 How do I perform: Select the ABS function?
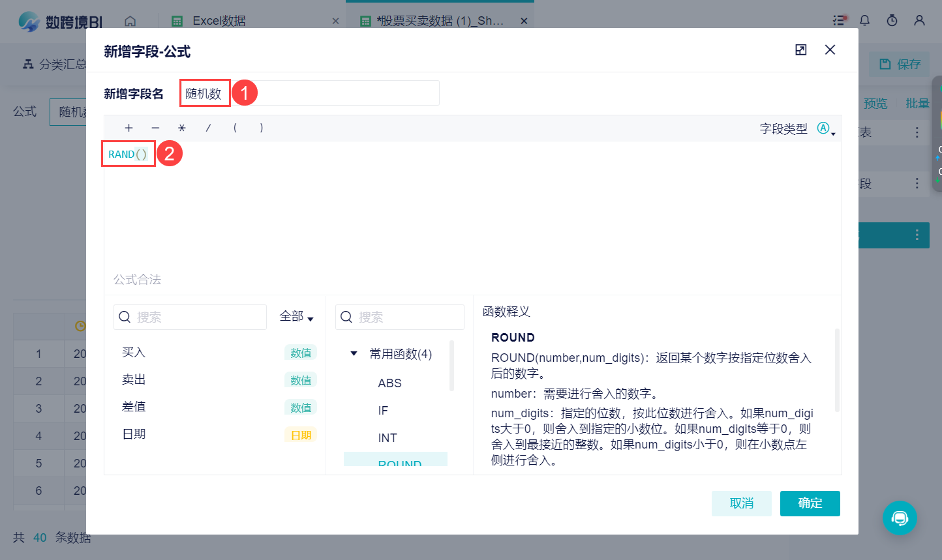pyautogui.click(x=389, y=383)
